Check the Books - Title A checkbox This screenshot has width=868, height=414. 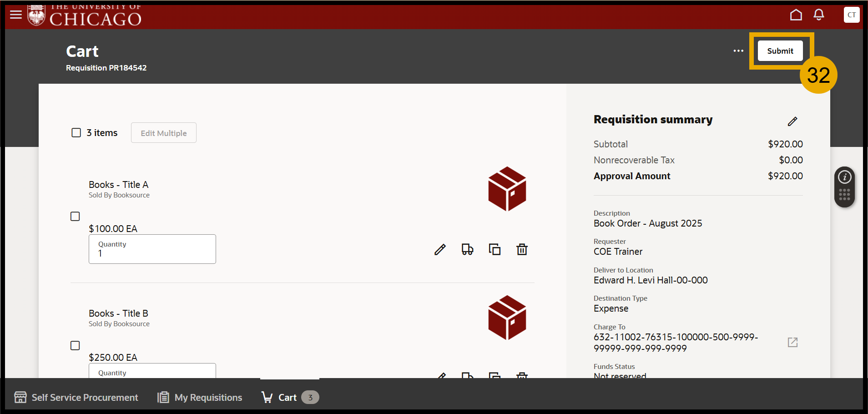pos(75,216)
